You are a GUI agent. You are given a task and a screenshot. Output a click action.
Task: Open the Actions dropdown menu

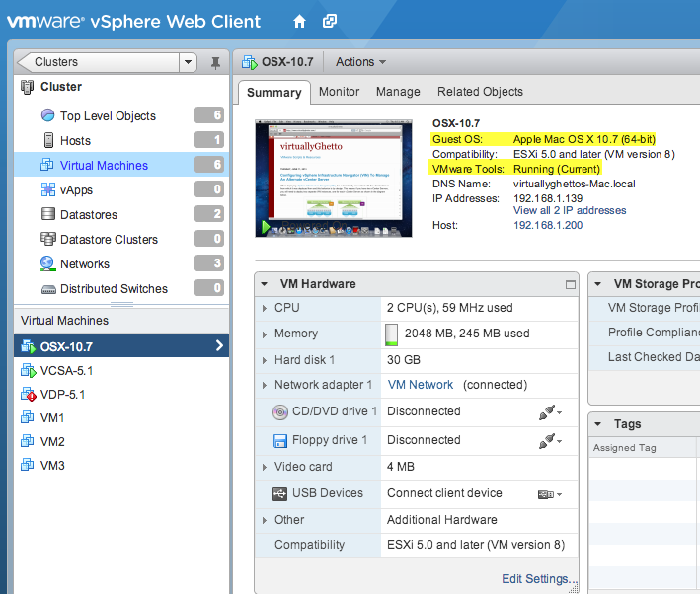360,62
